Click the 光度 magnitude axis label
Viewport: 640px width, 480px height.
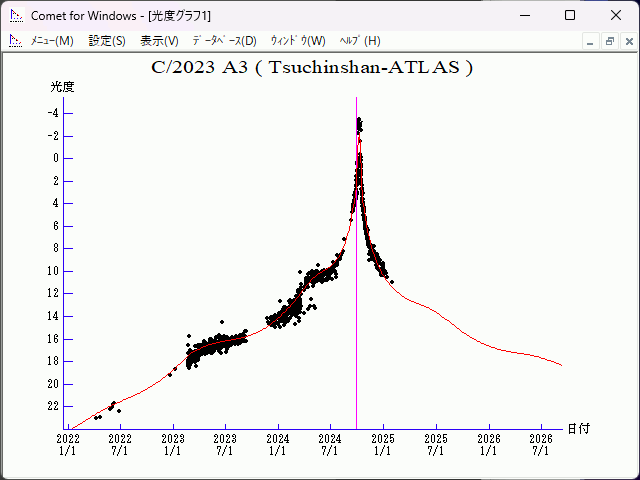[x=63, y=87]
